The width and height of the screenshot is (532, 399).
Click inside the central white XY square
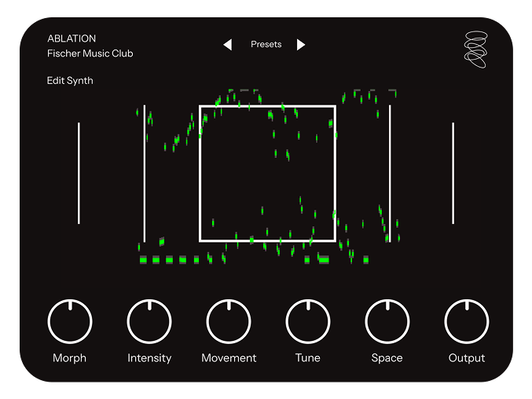[267, 174]
